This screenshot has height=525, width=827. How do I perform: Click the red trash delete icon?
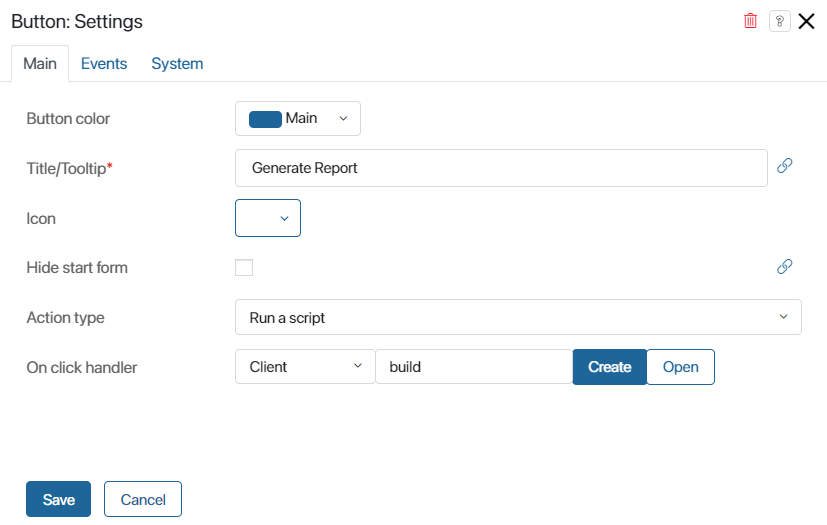(x=750, y=21)
